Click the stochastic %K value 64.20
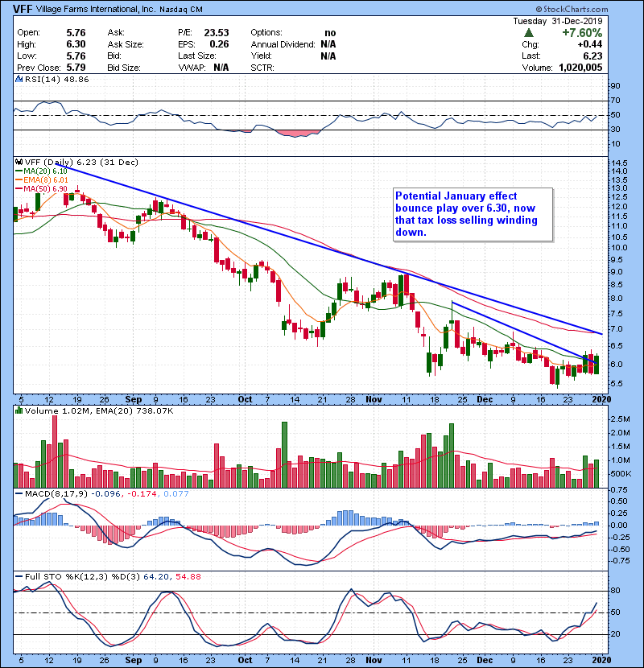The width and height of the screenshot is (644, 668). (156, 576)
